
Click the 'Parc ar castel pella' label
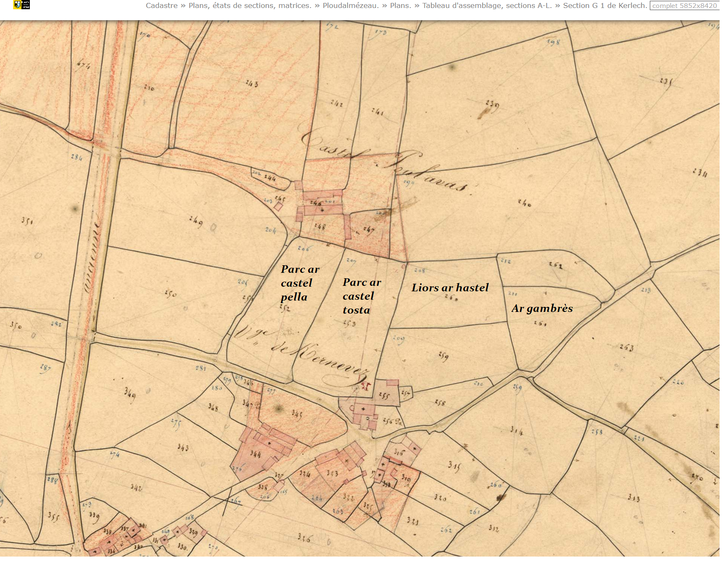[300, 283]
